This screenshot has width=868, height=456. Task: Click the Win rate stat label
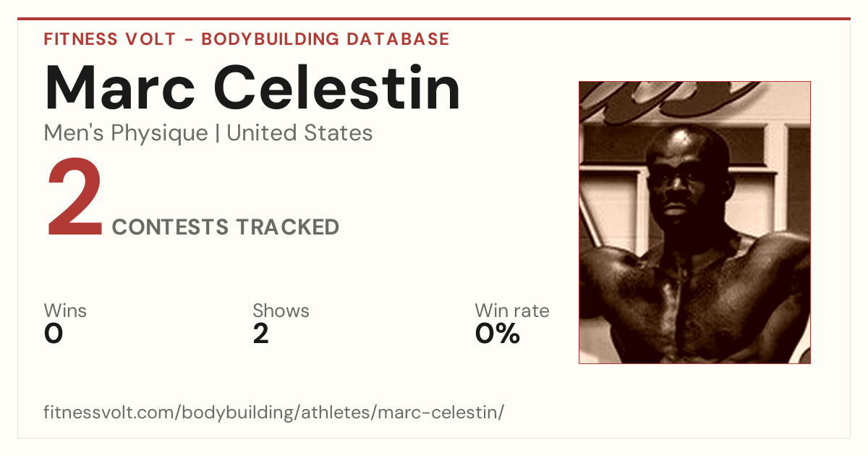tap(512, 311)
